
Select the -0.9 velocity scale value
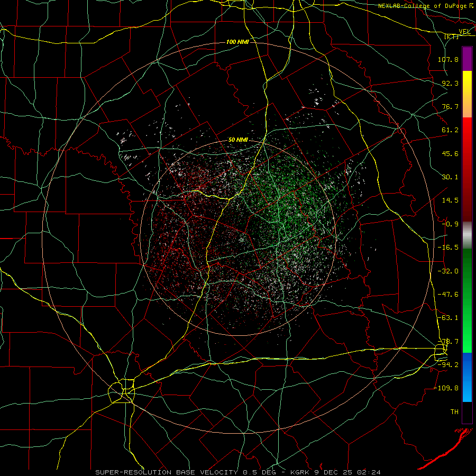click(450, 224)
